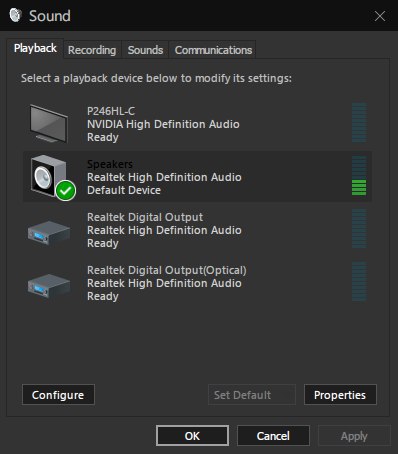Click the Configure button
This screenshot has width=398, height=454.
point(58,395)
